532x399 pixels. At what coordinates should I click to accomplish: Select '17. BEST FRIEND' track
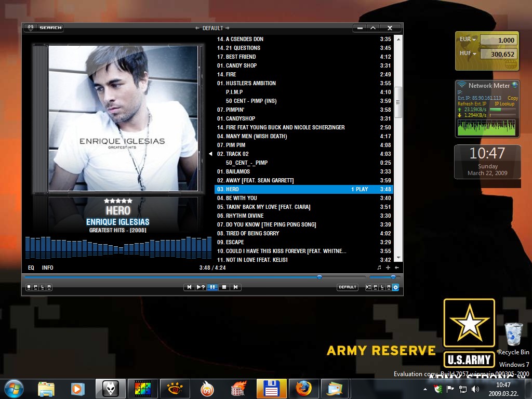pos(304,57)
